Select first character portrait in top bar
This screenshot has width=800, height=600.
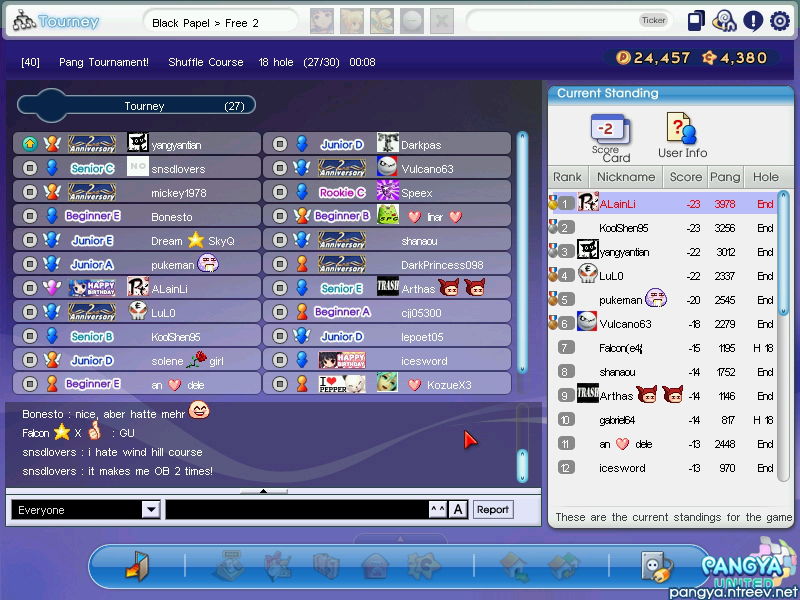pyautogui.click(x=322, y=21)
